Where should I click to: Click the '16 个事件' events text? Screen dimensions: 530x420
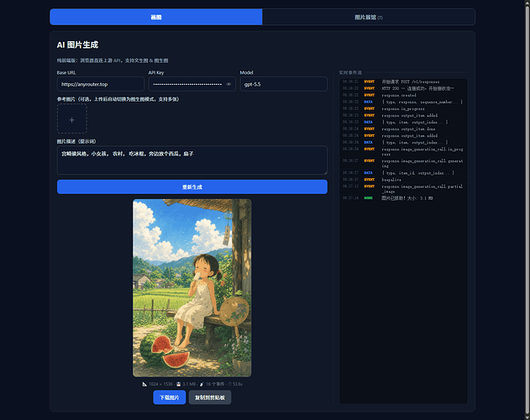(215, 384)
